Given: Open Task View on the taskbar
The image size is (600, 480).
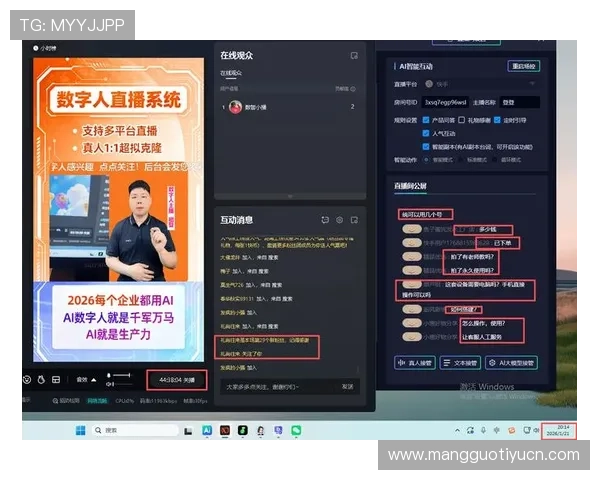Looking at the screenshot, I should coord(188,431).
